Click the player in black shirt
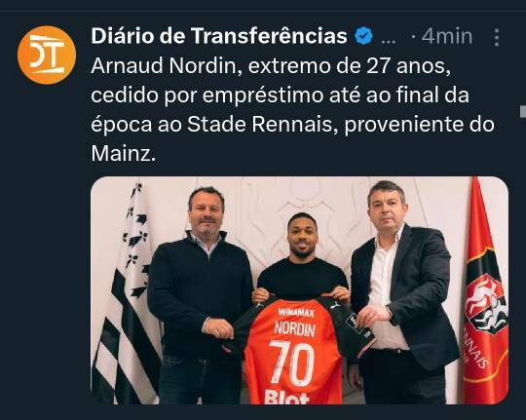 [302, 262]
